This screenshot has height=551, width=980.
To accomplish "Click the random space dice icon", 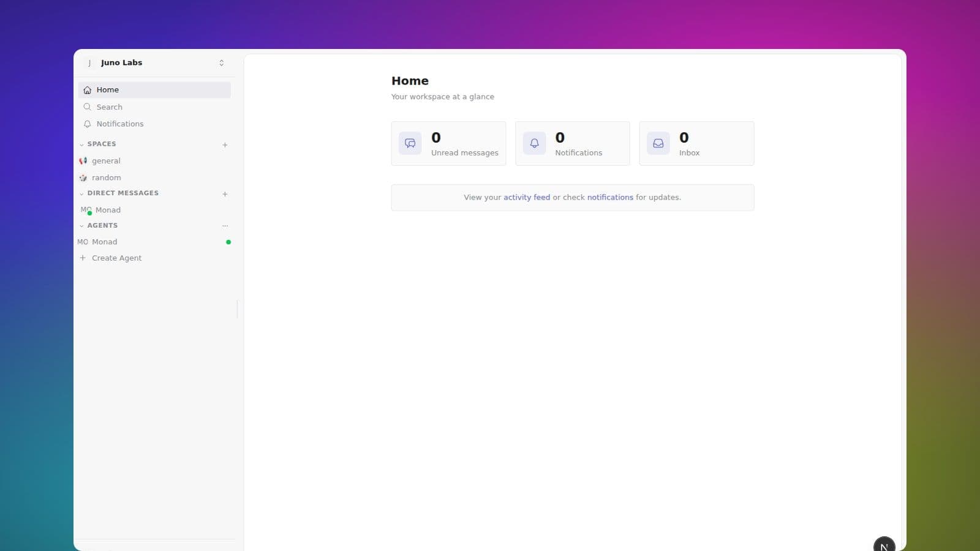I will (83, 178).
